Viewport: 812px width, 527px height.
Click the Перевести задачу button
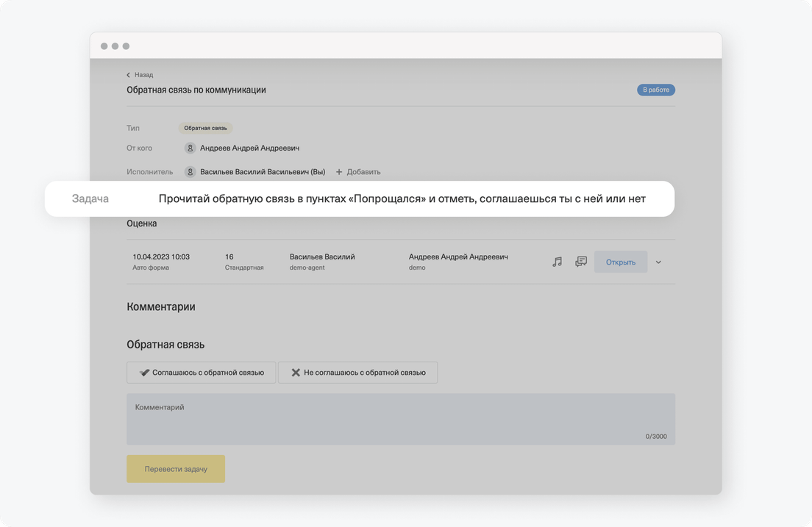click(x=176, y=469)
